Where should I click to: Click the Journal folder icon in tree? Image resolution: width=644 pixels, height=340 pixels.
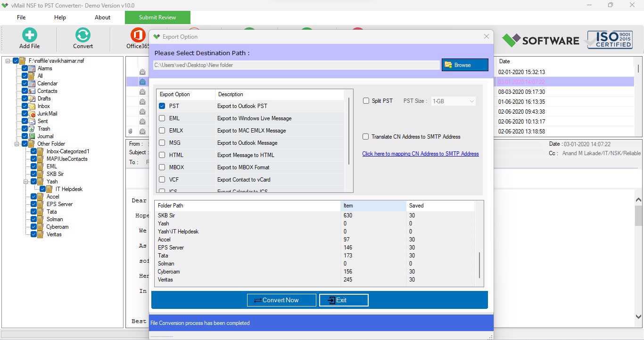32,136
